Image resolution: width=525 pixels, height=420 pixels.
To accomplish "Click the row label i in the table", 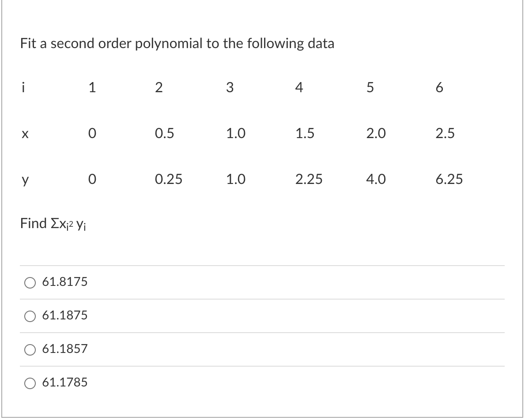I will pyautogui.click(x=23, y=87).
